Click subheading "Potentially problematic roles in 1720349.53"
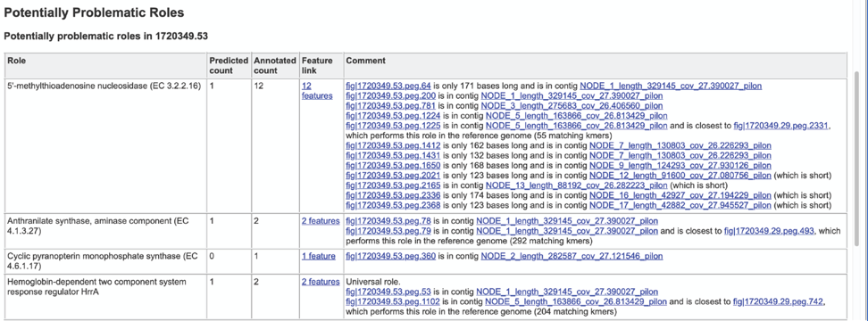 click(x=105, y=36)
